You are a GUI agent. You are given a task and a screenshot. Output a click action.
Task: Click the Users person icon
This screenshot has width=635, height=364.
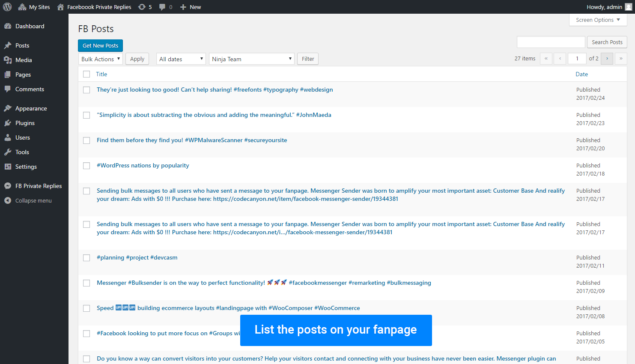pyautogui.click(x=8, y=137)
